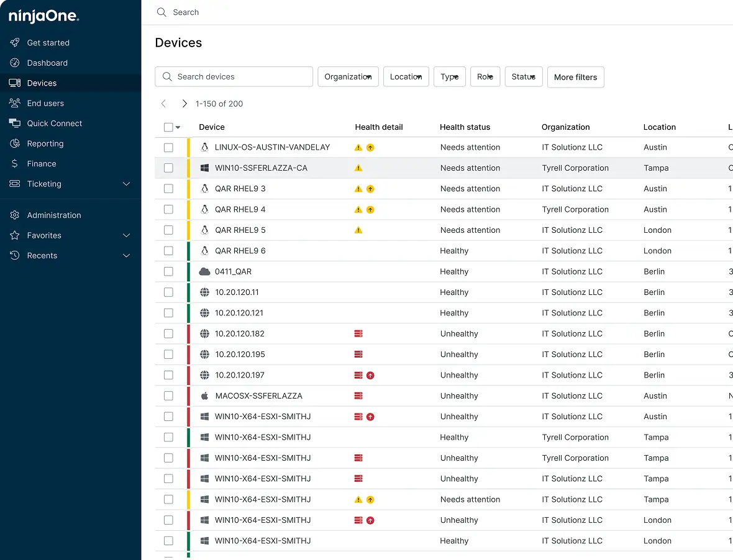Check the box for 10.20.120.195
This screenshot has height=560, width=733.
click(x=168, y=354)
